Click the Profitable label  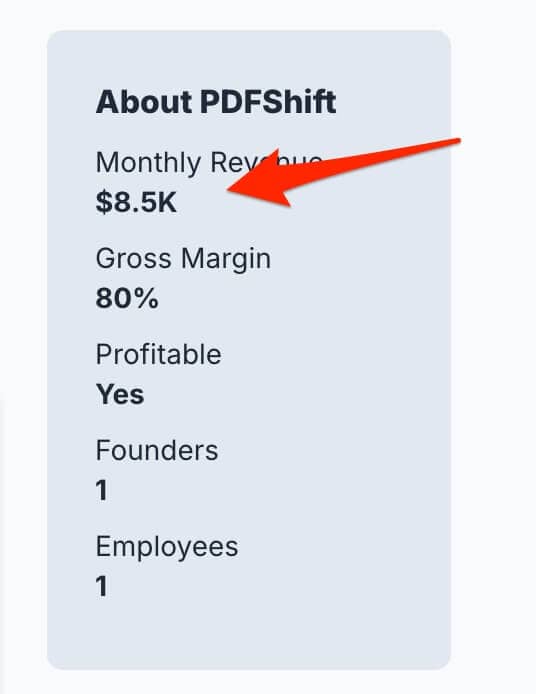(x=158, y=355)
